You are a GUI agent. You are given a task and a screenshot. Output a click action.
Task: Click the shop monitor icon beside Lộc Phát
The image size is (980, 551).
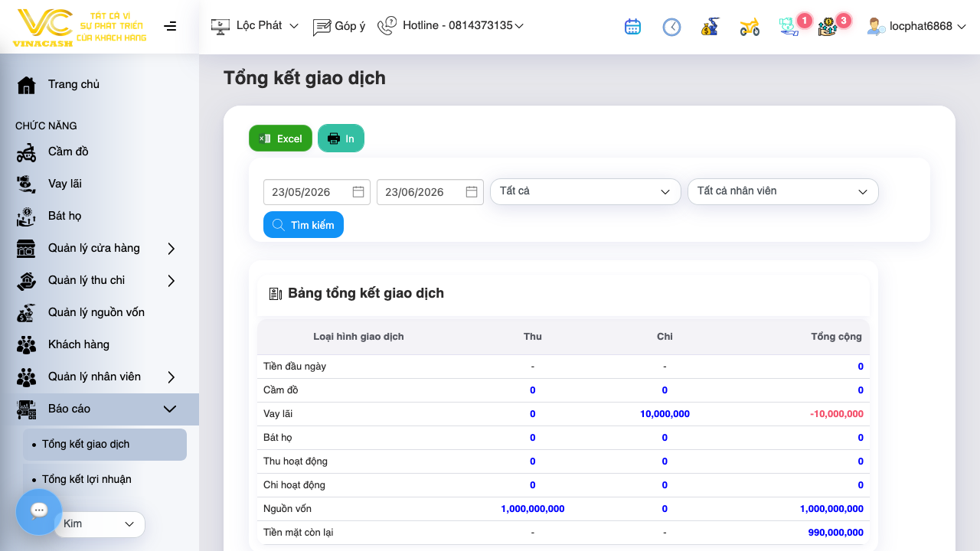tap(220, 26)
